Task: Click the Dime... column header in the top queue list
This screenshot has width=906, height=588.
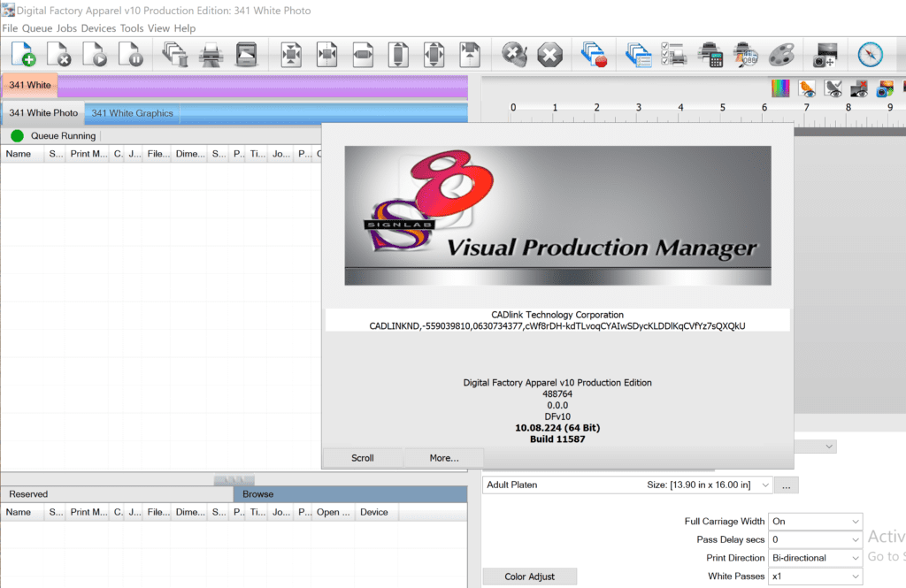Action: tap(190, 154)
